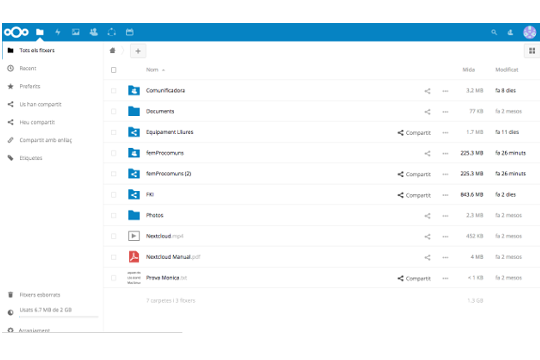Image resolution: width=540 pixels, height=360 pixels.
Task: Open the Photos folder icon
Action: tap(134, 215)
